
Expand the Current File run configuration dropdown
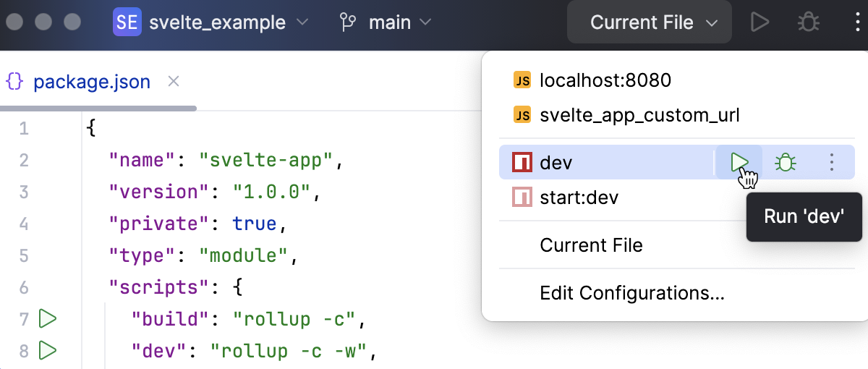[x=654, y=22]
